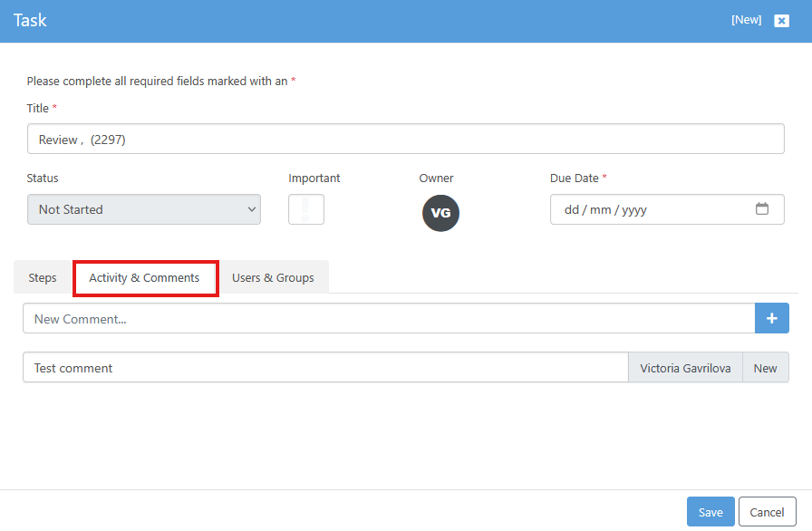
Task: Select the Test comment entry
Action: pyautogui.click(x=325, y=368)
